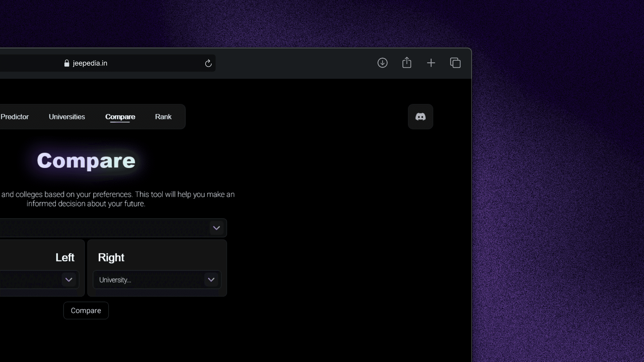Image resolution: width=644 pixels, height=362 pixels.
Task: Click the Right panel heading
Action: coord(111,257)
